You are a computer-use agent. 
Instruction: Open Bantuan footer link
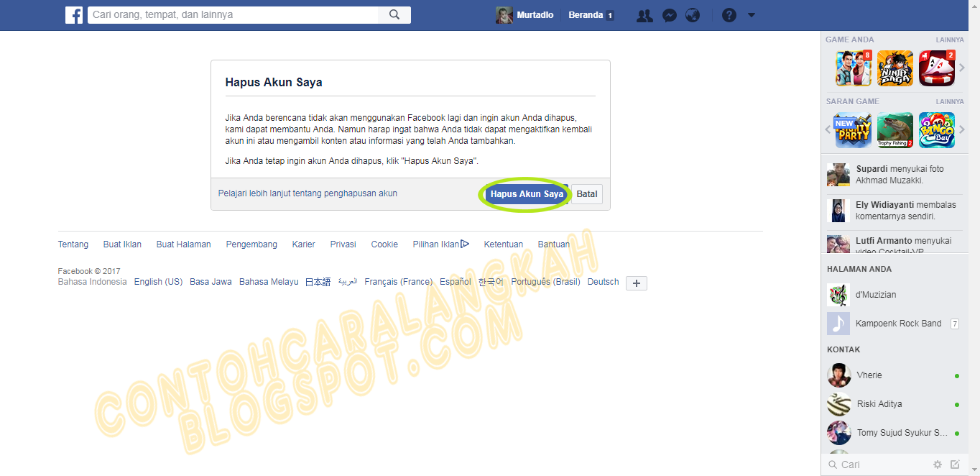[554, 244]
